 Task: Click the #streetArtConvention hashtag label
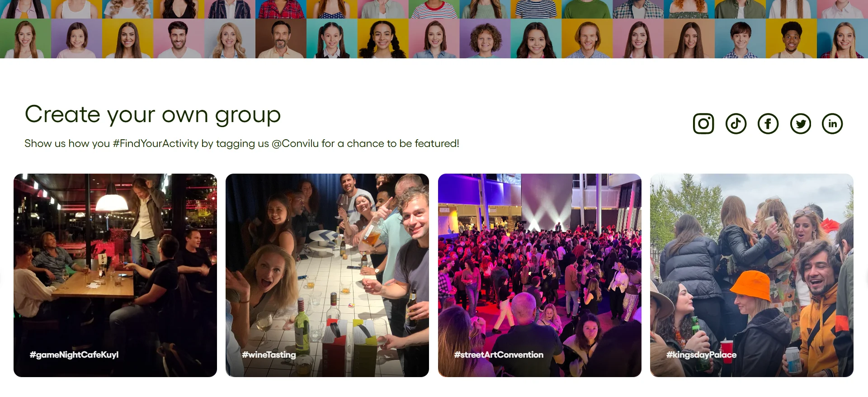(x=499, y=355)
